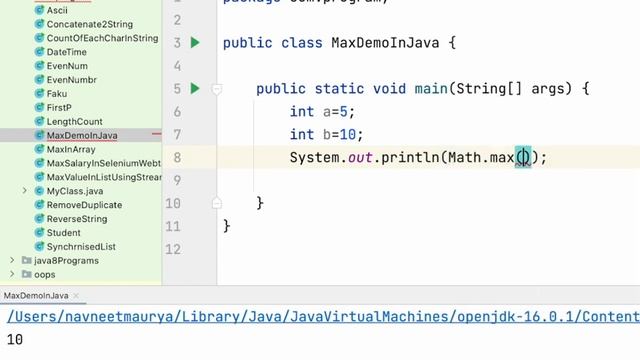This screenshot has width=640, height=360.
Task: Click the console output value 10
Action: tap(15, 340)
